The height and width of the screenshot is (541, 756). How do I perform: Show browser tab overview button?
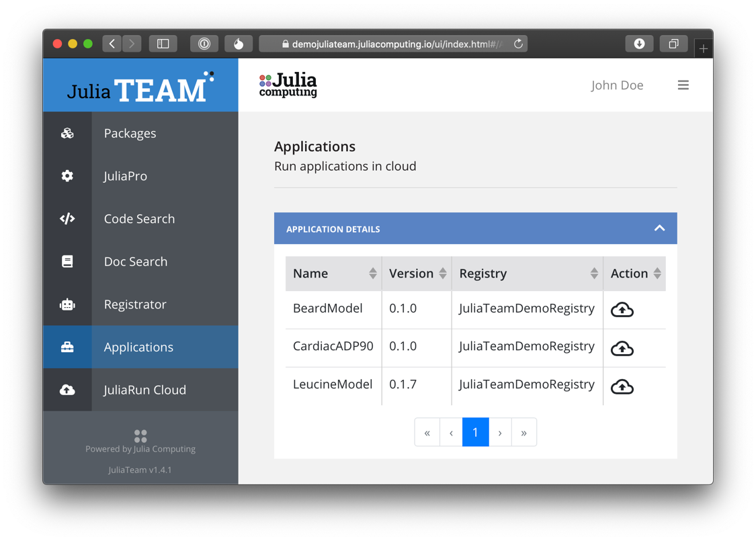(x=673, y=44)
